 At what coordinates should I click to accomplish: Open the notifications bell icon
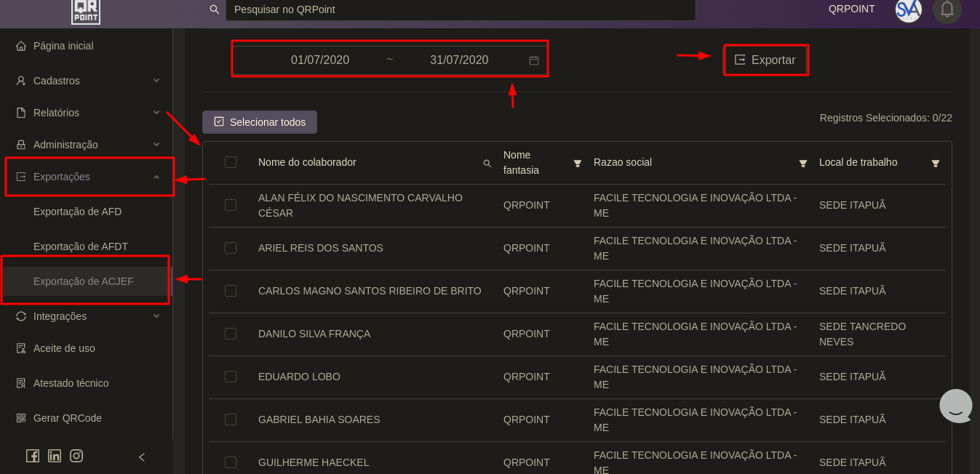click(947, 9)
